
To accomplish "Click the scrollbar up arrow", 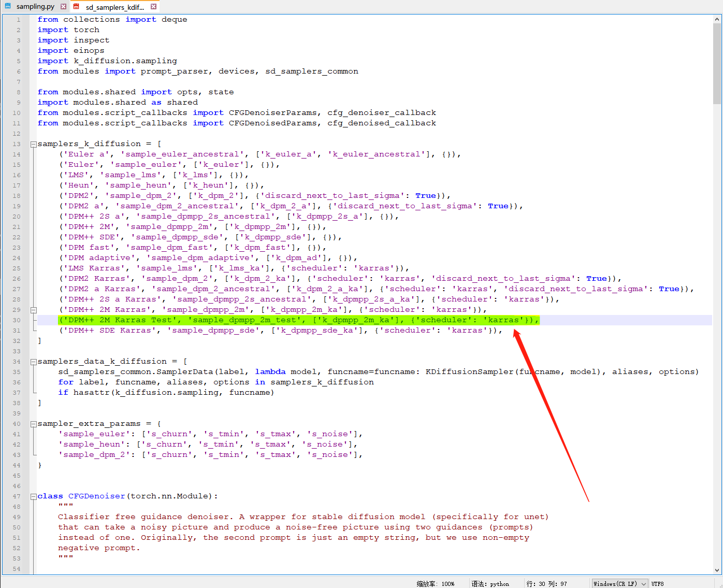I will point(717,19).
